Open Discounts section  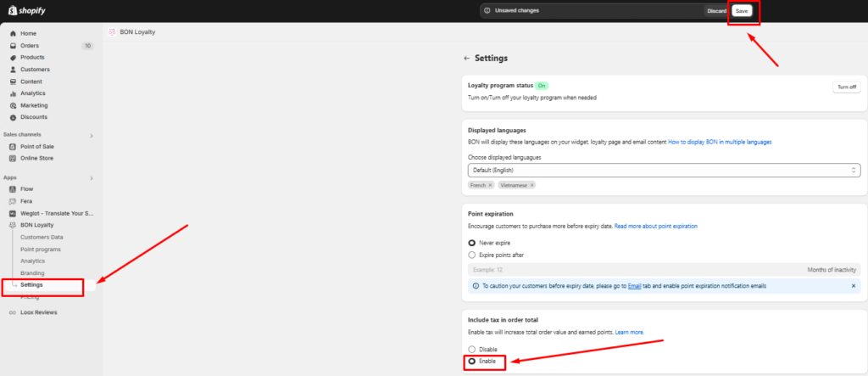(x=34, y=118)
